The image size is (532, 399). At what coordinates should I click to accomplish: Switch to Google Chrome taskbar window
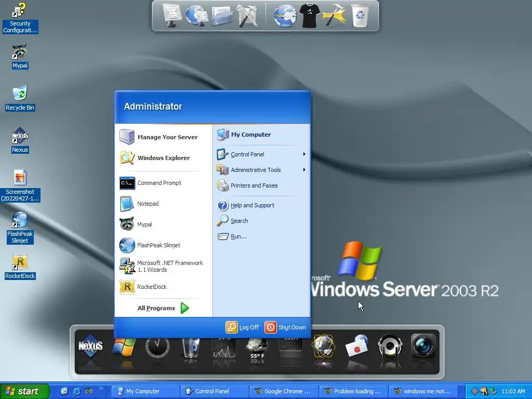click(284, 391)
